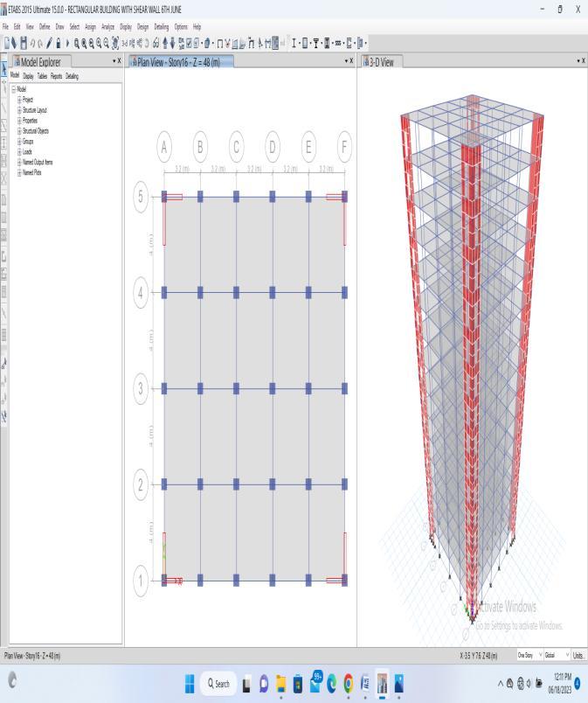Switch to Detailing tab in Model Explorer
Image resolution: width=588 pixels, height=703 pixels.
73,76
